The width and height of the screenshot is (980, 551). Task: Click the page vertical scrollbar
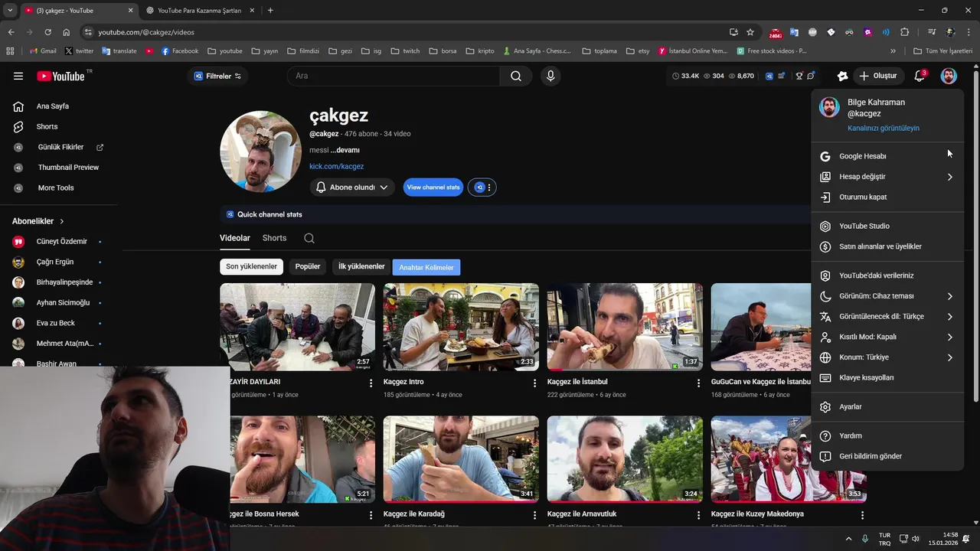tap(975, 236)
